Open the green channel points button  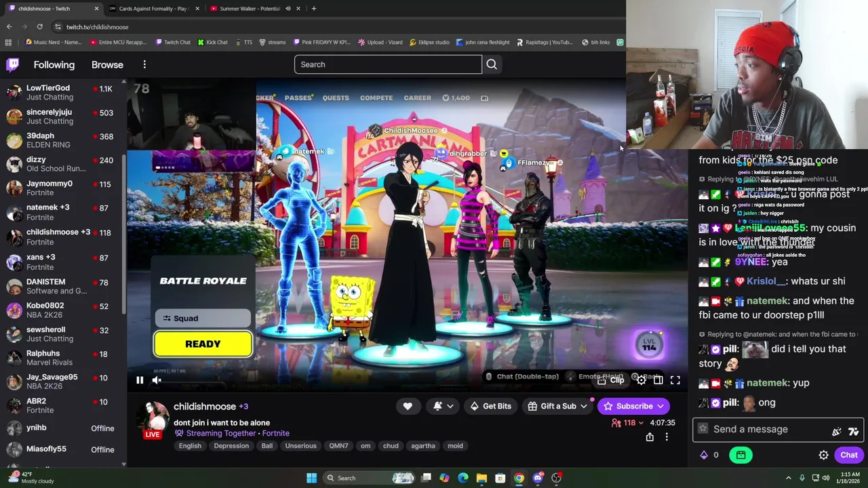pyautogui.click(x=741, y=455)
